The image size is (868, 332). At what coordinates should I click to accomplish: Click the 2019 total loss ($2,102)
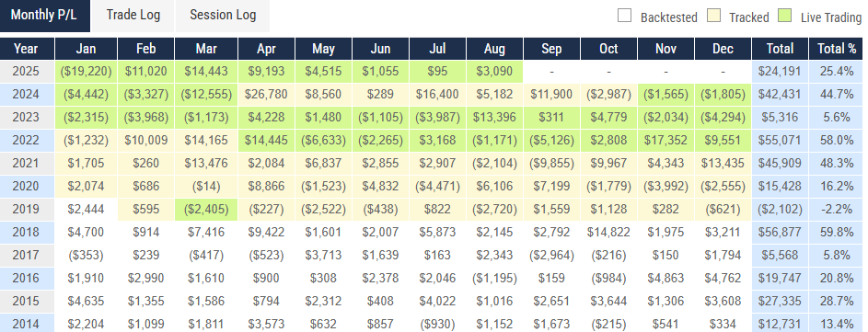coord(780,210)
